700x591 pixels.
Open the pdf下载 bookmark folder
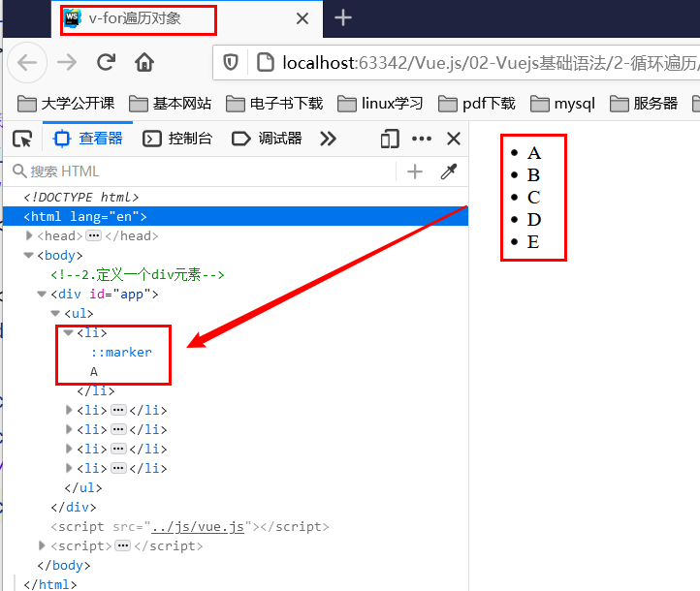(x=476, y=104)
